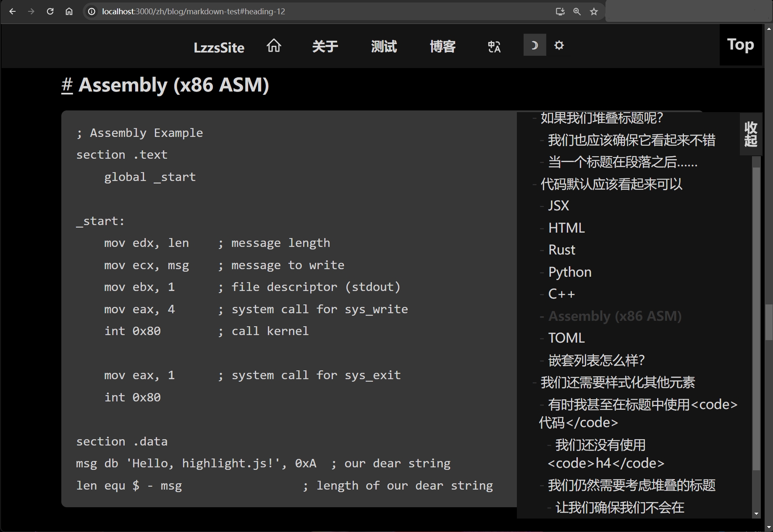Select C++ in the table of contents
The width and height of the screenshot is (773, 532).
(561, 294)
